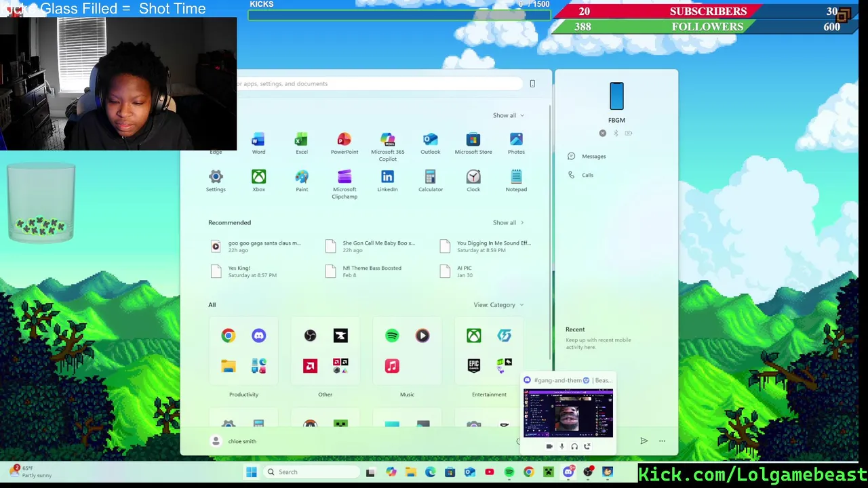868x488 pixels.
Task: Open more options in the phone panel
Action: pyautogui.click(x=662, y=441)
